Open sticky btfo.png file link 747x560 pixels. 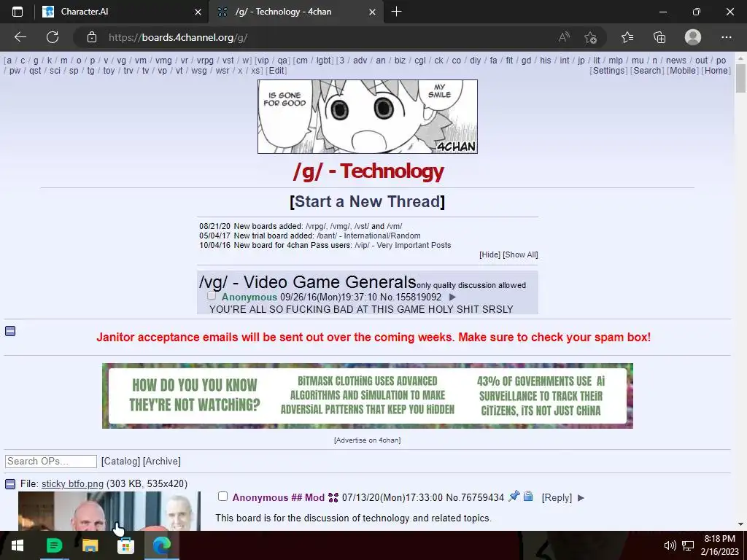point(72,484)
